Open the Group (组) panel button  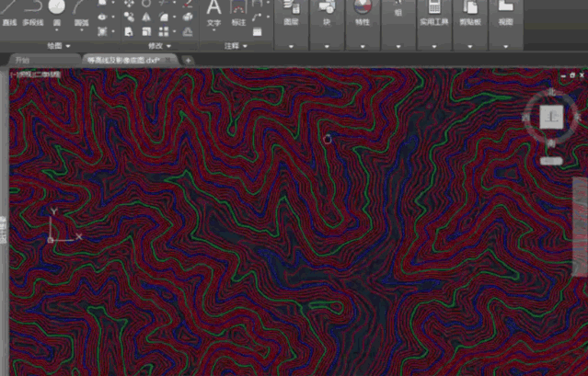(x=398, y=9)
